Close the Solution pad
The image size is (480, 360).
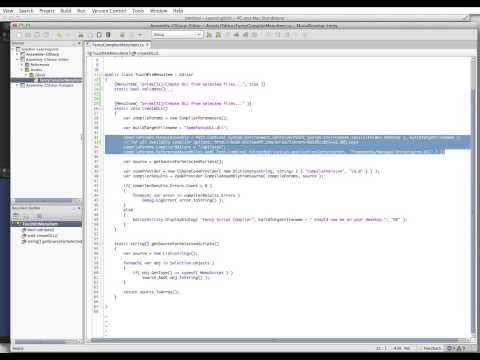pyautogui.click(x=79, y=43)
